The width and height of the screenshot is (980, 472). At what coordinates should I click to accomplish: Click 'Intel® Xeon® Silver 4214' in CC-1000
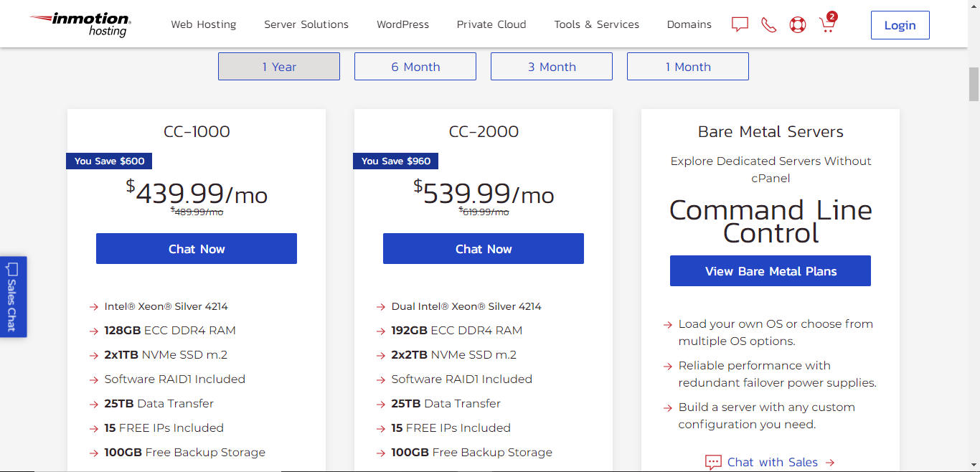(x=166, y=306)
